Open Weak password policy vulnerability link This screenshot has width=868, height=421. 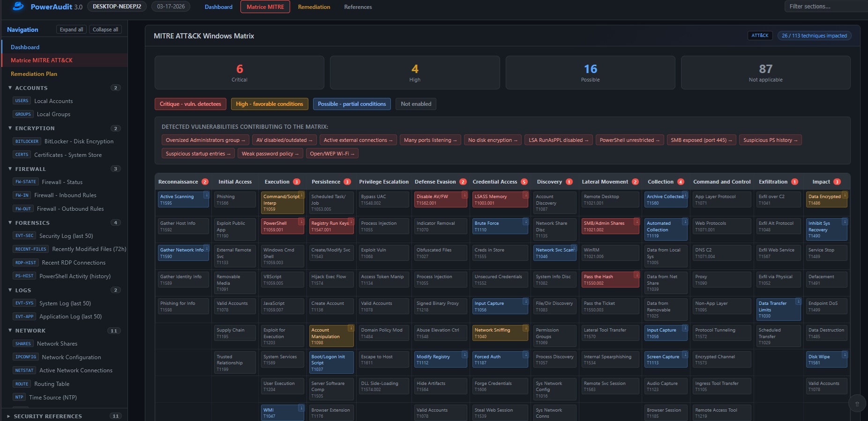pos(270,154)
